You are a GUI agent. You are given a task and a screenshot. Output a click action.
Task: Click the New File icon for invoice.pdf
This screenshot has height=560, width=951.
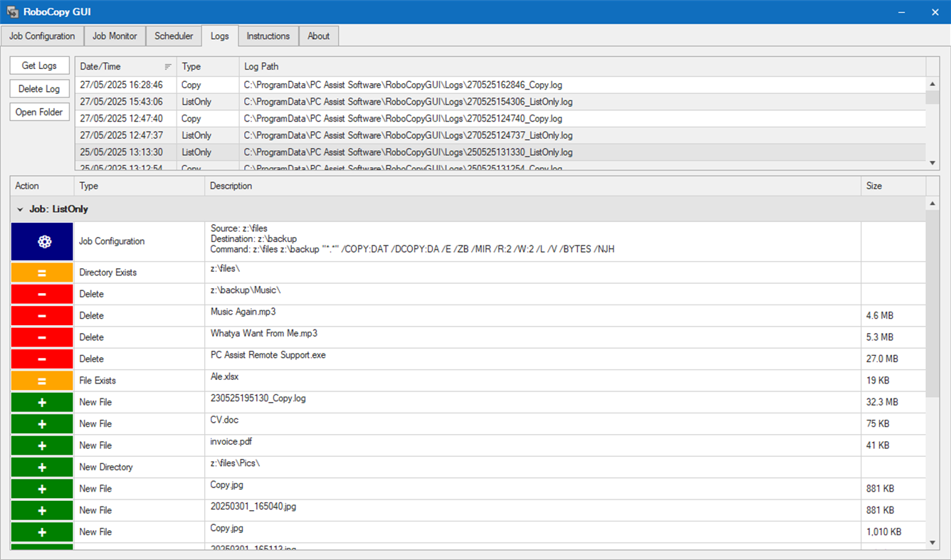[x=41, y=445]
